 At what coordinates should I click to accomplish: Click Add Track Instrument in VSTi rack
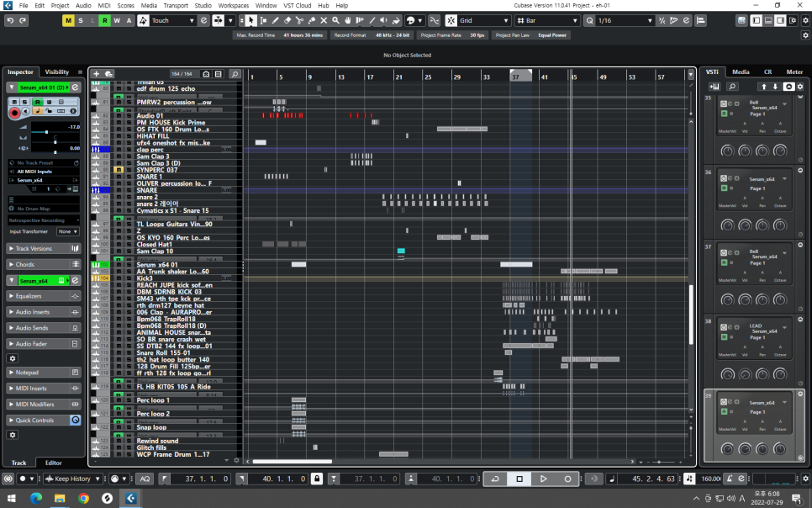(714, 87)
